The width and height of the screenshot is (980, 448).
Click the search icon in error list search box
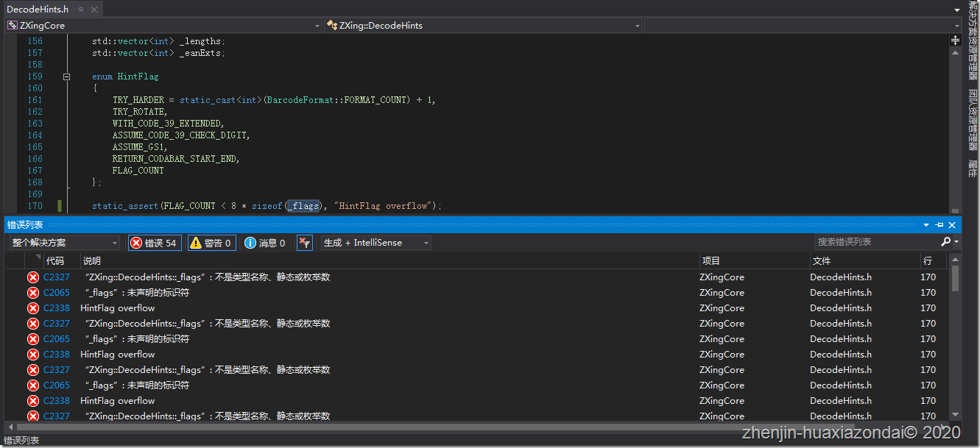(946, 242)
